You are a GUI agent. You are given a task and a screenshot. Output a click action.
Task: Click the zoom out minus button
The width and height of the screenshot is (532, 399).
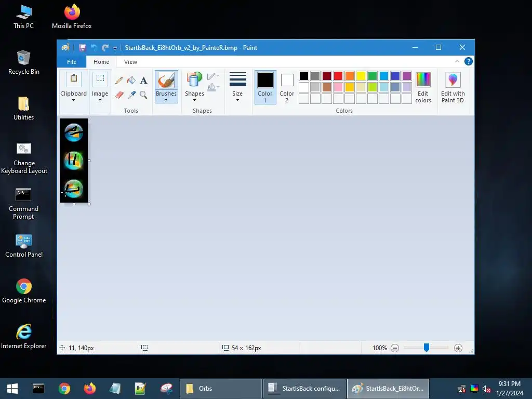pos(395,348)
